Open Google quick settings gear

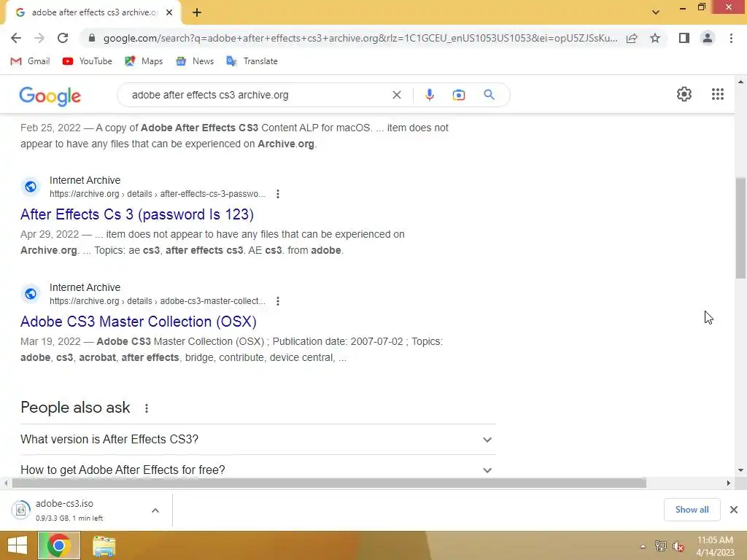click(x=684, y=94)
